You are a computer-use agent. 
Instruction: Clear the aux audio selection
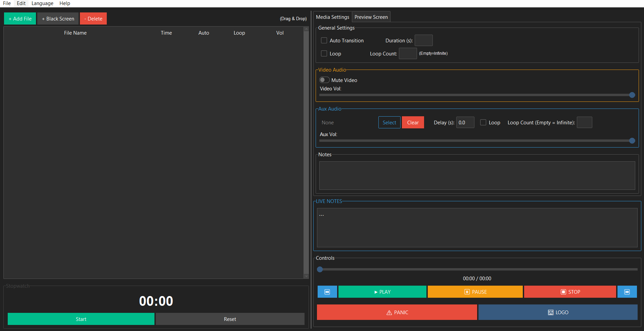413,123
